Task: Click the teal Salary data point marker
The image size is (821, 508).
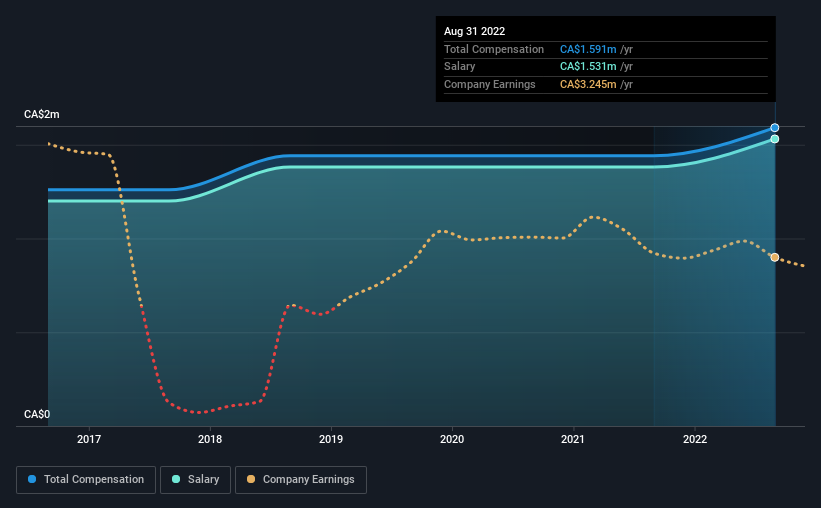Action: (774, 139)
